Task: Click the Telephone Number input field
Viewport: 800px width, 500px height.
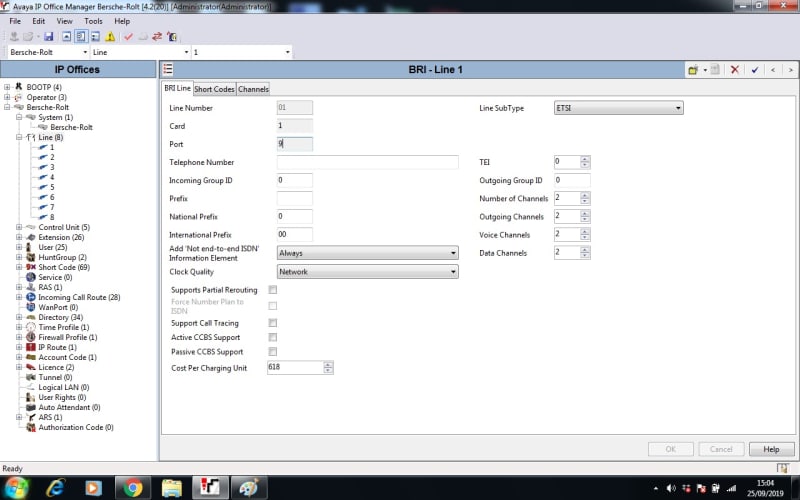Action: point(367,162)
